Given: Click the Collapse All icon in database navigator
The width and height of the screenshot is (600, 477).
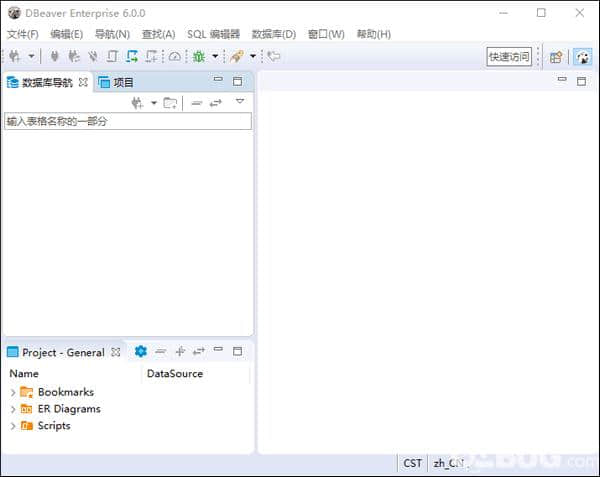Looking at the screenshot, I should (x=197, y=103).
